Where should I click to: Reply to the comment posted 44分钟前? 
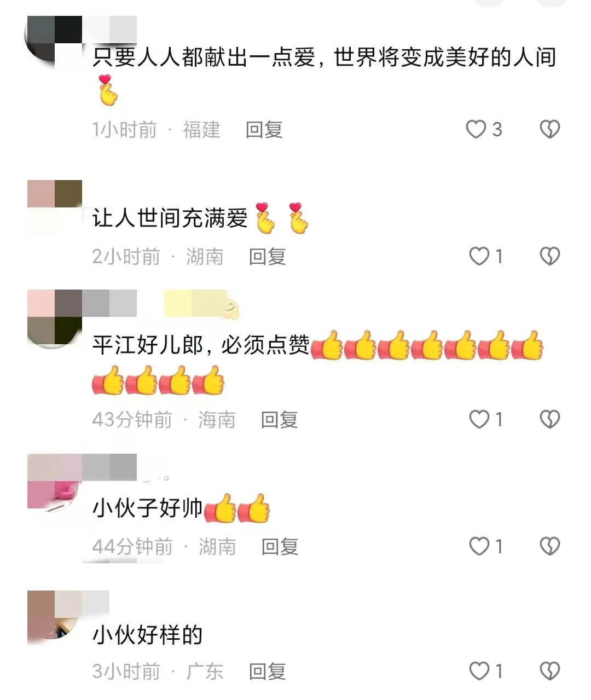280,546
